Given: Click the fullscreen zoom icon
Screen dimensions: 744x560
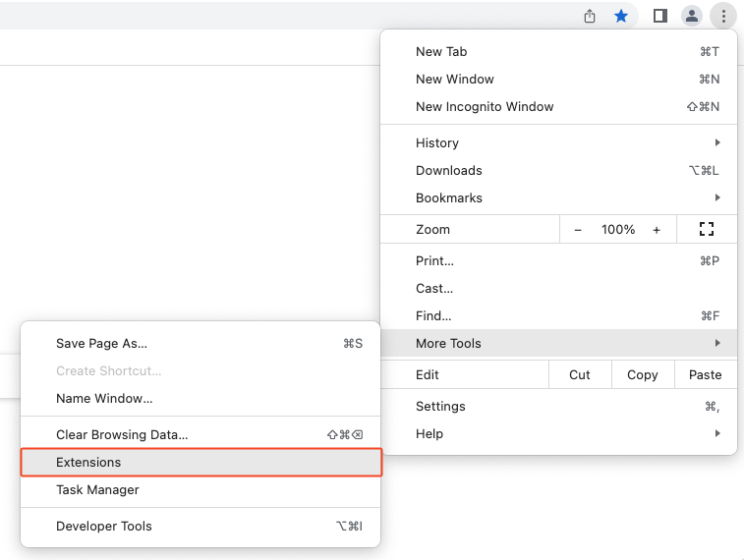Looking at the screenshot, I should click(706, 229).
